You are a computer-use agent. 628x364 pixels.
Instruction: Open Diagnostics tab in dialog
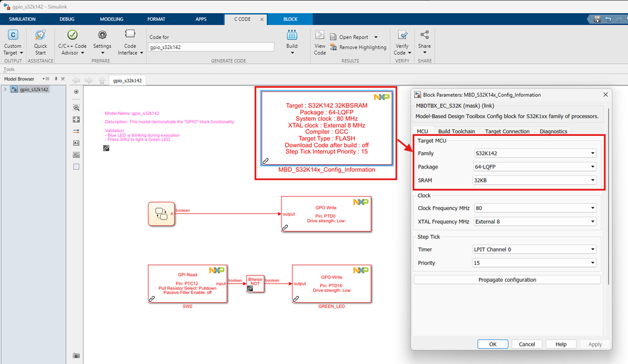click(553, 131)
